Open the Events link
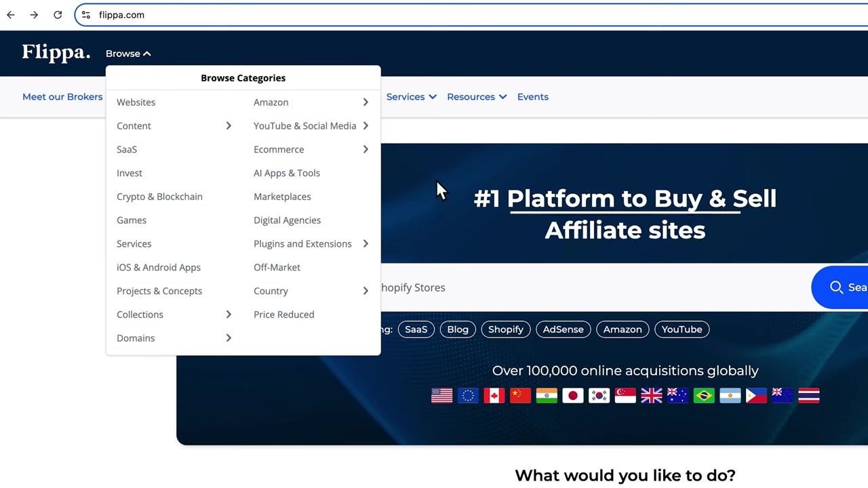The height and width of the screenshot is (488, 868). tap(533, 97)
